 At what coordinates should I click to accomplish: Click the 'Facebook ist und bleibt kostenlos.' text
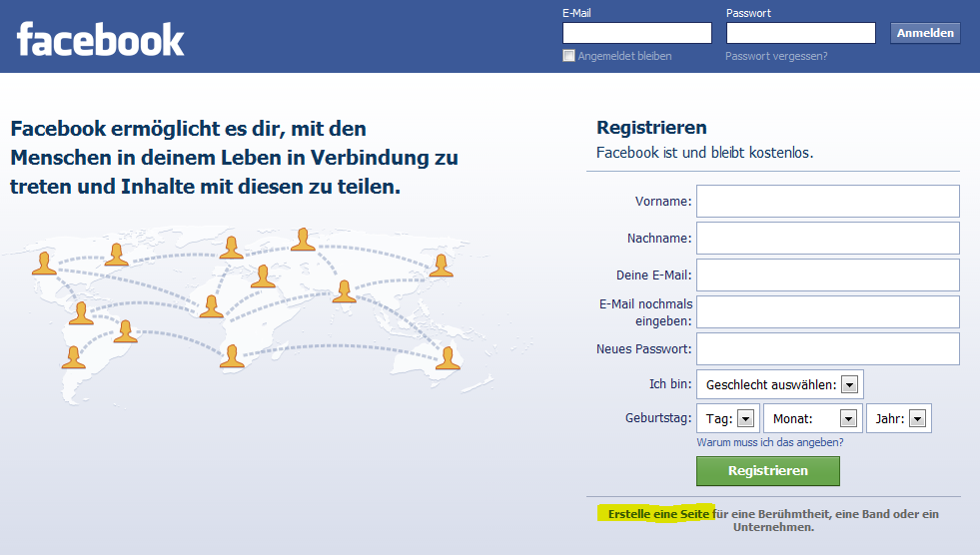tap(705, 153)
